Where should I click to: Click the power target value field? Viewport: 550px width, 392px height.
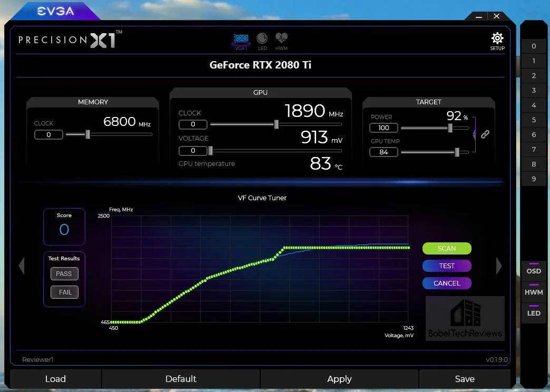click(384, 128)
